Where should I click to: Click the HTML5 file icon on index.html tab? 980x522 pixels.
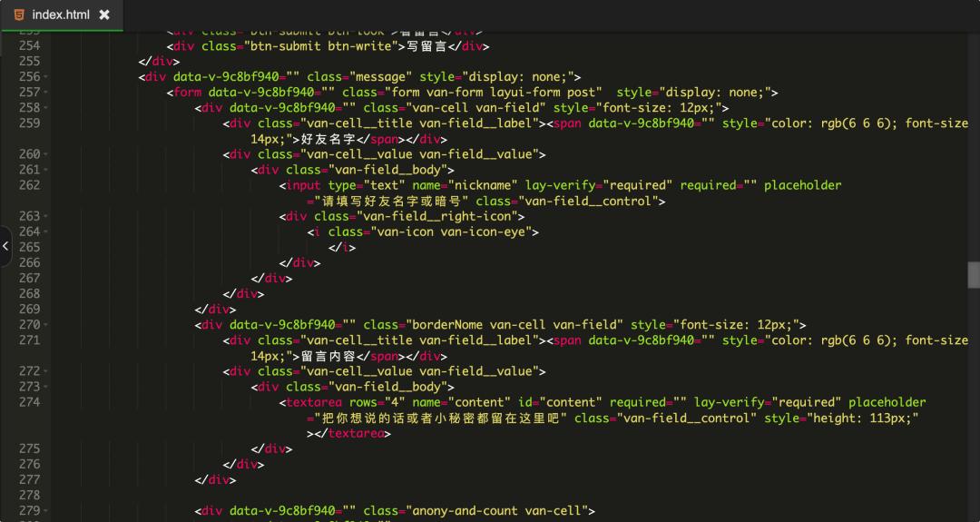19,15
